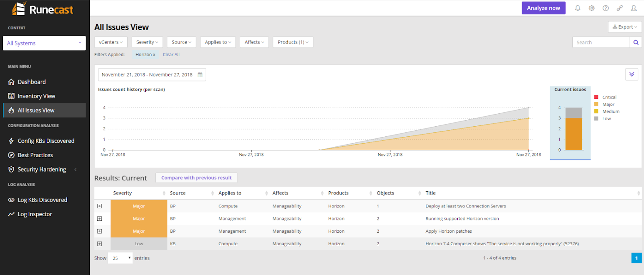Click the user profile icon

634,8
